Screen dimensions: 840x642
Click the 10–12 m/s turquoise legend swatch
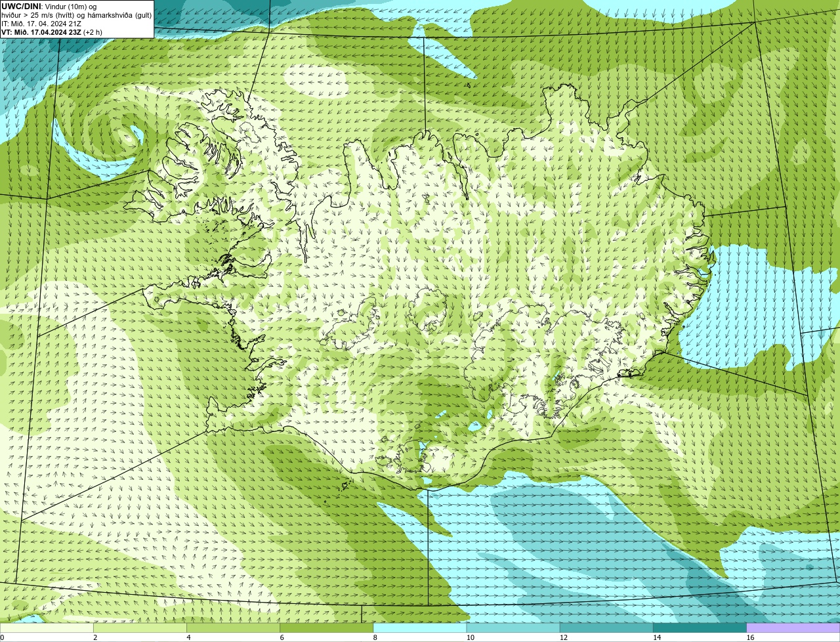(x=513, y=628)
